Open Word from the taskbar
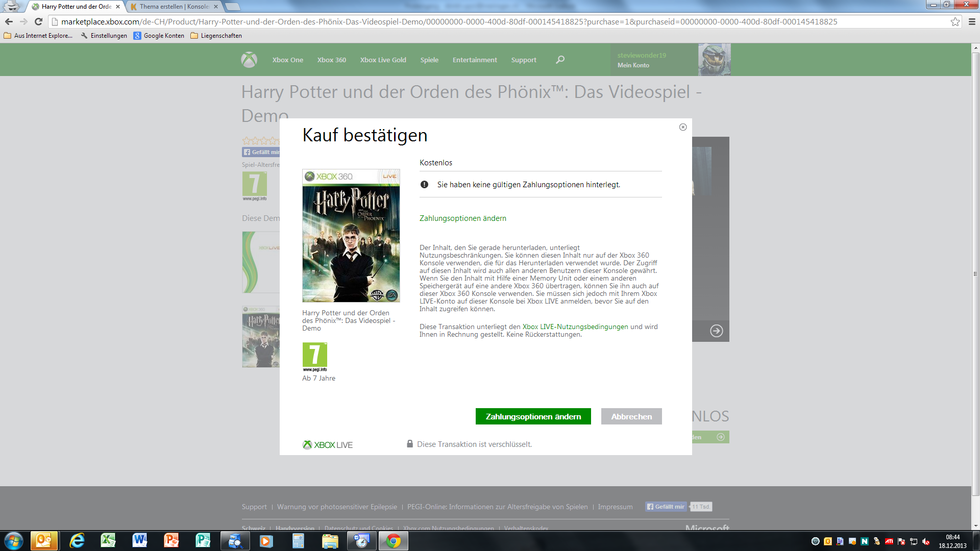This screenshot has width=980, height=551. click(x=140, y=541)
